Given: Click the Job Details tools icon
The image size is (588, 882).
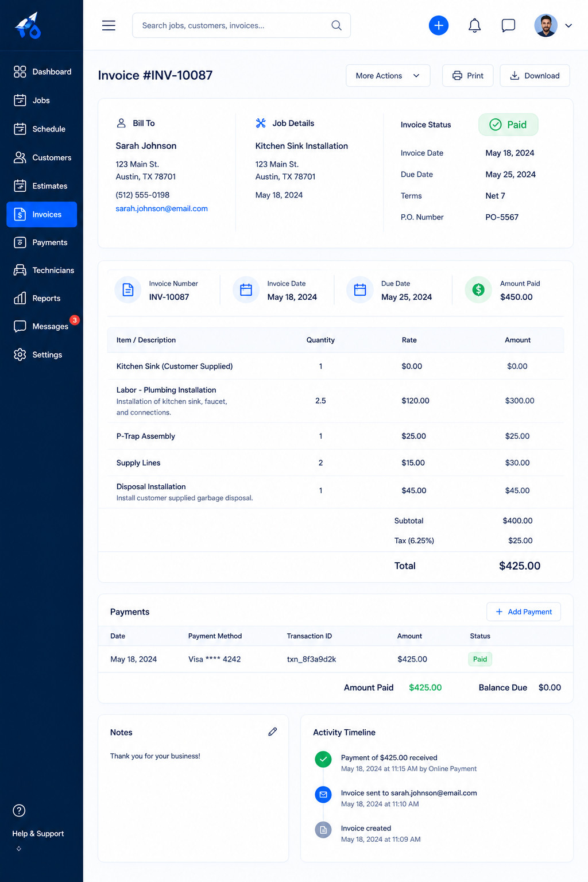Looking at the screenshot, I should [261, 123].
